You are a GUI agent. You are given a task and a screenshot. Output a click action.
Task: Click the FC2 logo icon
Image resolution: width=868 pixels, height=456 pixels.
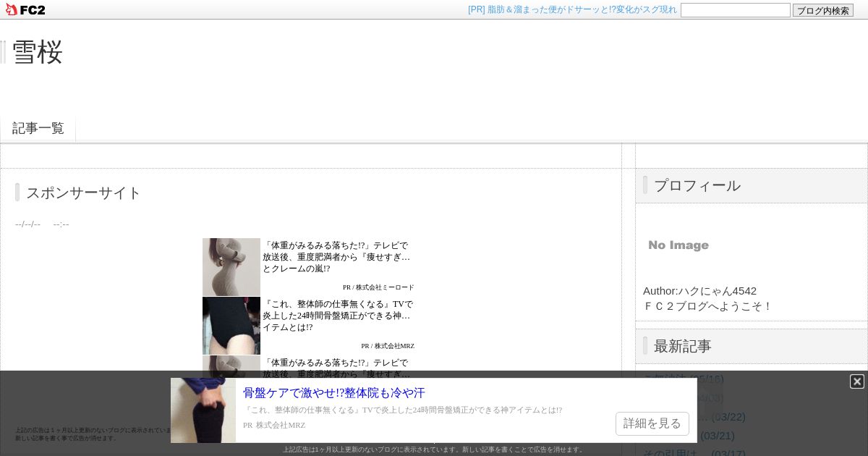coord(25,9)
